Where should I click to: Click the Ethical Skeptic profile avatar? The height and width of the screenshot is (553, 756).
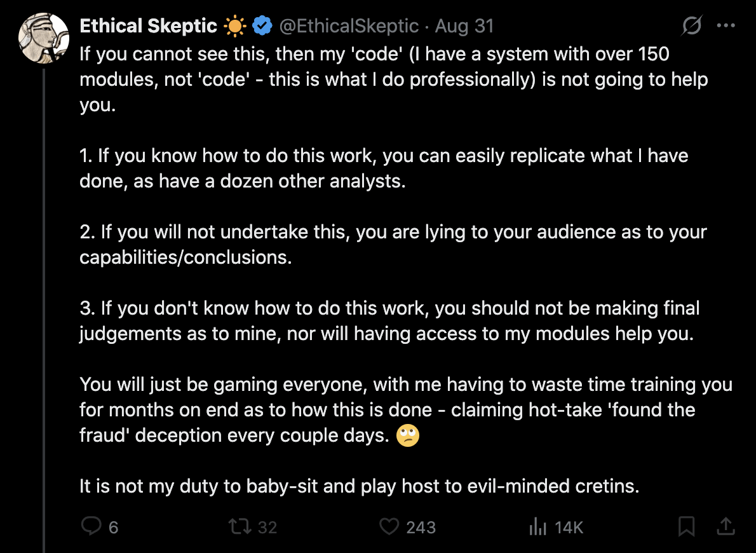click(44, 38)
